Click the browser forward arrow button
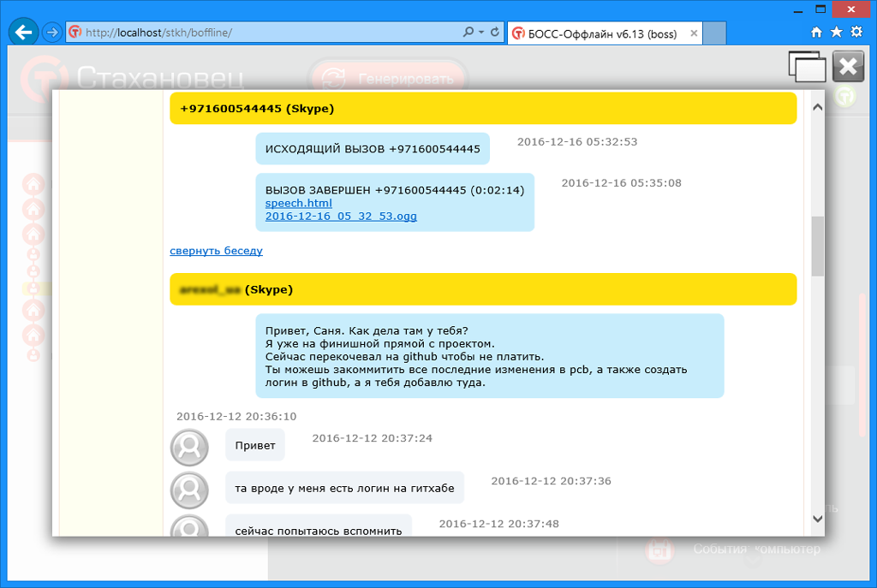Viewport: 877px width, 588px height. point(52,33)
